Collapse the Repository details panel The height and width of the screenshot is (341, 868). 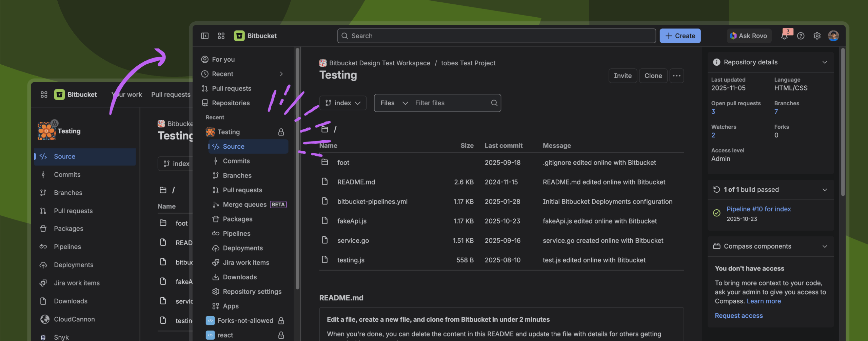pyautogui.click(x=825, y=62)
